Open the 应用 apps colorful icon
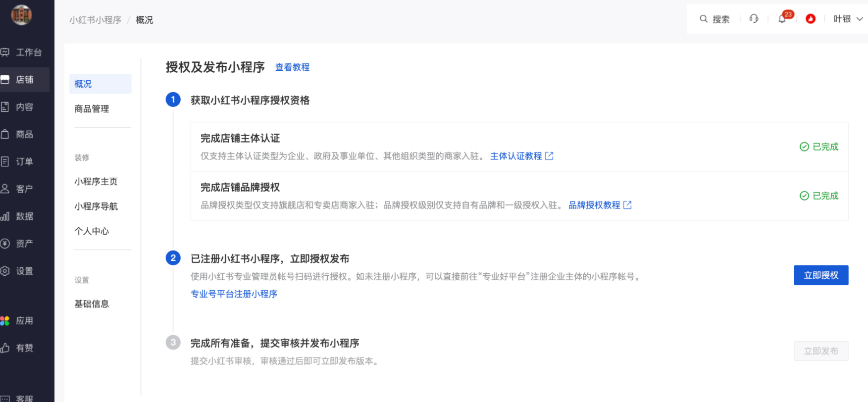 (5, 321)
